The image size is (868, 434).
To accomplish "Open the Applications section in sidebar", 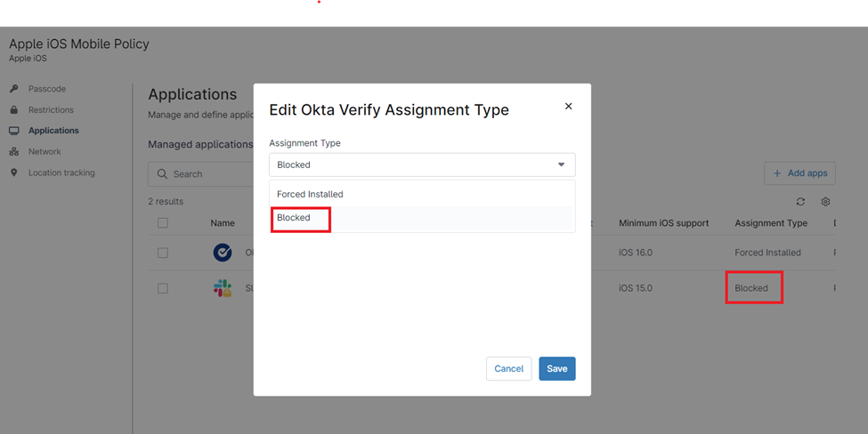I will [x=53, y=131].
